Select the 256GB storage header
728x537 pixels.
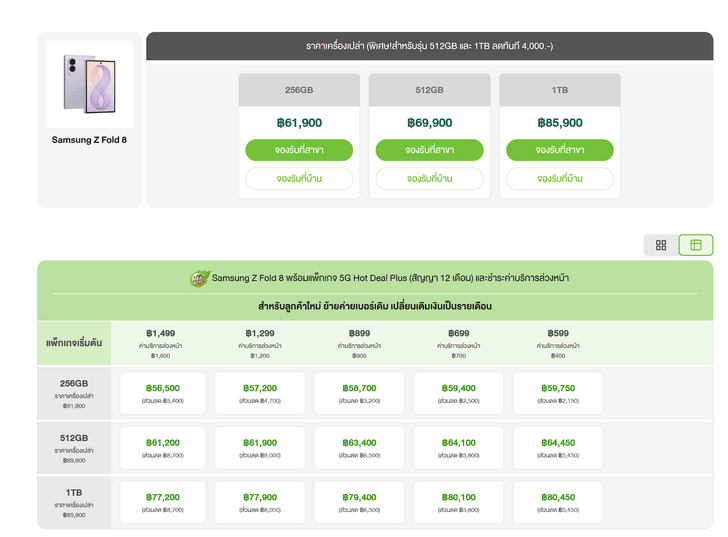[299, 90]
